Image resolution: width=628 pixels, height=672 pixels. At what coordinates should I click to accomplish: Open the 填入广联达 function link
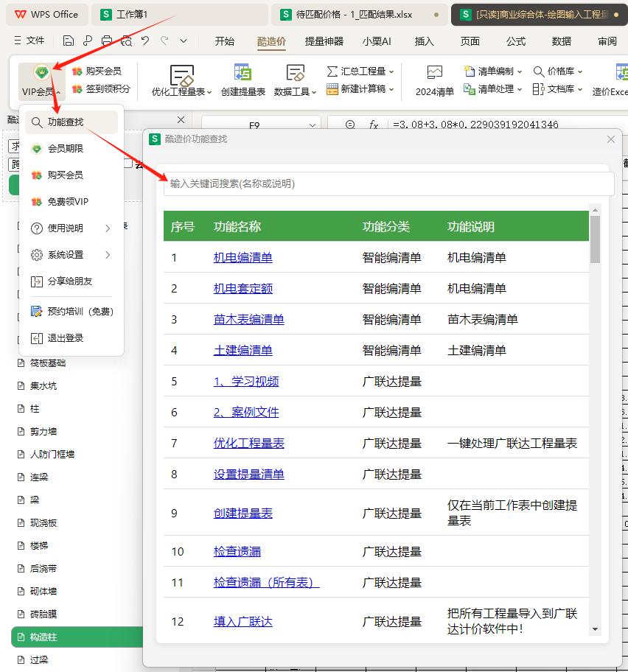point(243,622)
